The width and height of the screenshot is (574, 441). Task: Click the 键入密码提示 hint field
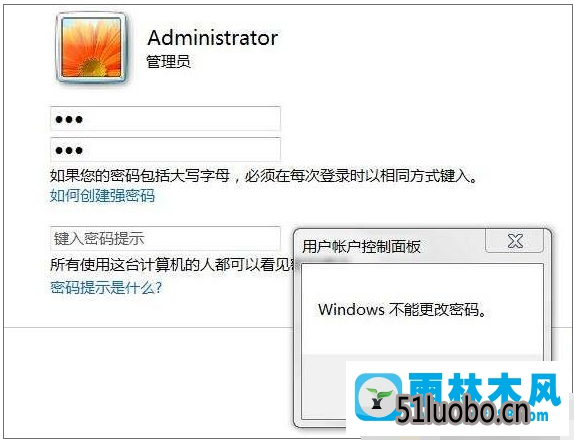pyautogui.click(x=165, y=239)
